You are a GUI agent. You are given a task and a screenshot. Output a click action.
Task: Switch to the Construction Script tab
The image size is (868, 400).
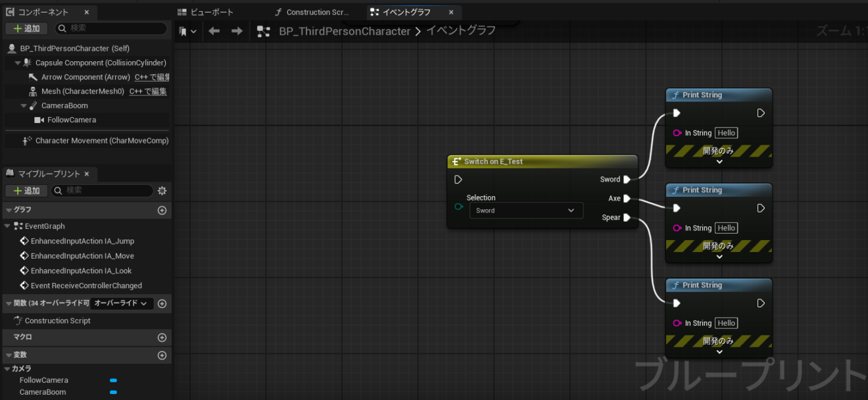pos(314,11)
